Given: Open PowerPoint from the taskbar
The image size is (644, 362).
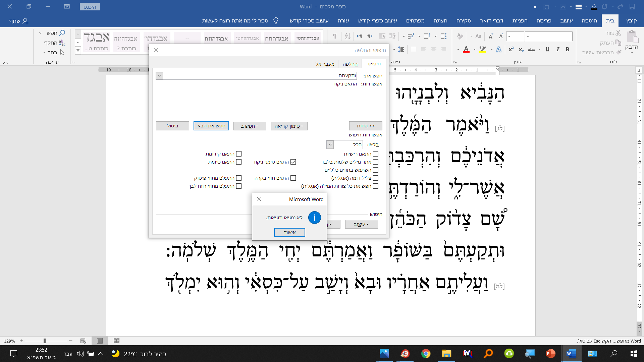Looking at the screenshot, I should (551, 354).
